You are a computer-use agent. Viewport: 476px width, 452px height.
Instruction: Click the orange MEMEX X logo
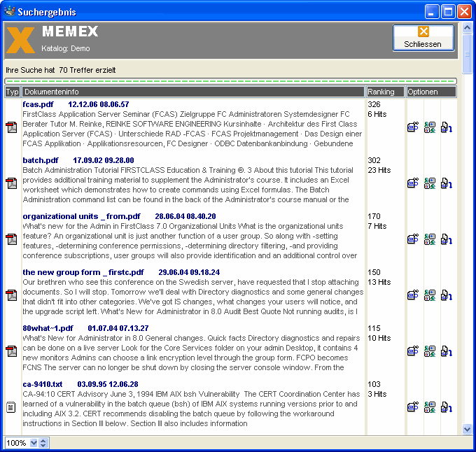[20, 40]
